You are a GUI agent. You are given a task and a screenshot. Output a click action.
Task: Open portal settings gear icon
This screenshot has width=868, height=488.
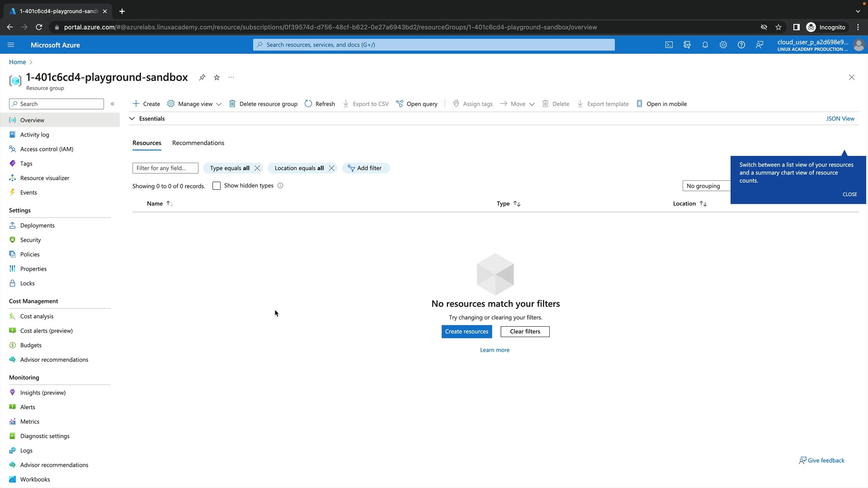click(x=723, y=45)
